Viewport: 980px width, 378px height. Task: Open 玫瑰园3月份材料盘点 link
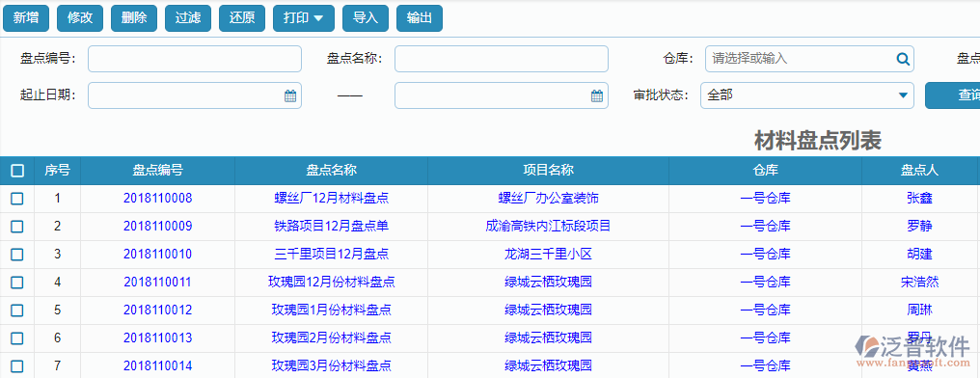pyautogui.click(x=331, y=366)
